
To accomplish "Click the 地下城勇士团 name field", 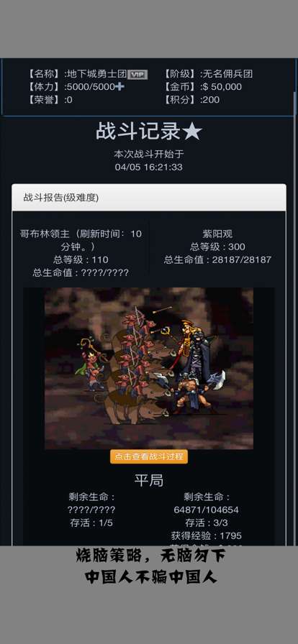I will click(96, 74).
